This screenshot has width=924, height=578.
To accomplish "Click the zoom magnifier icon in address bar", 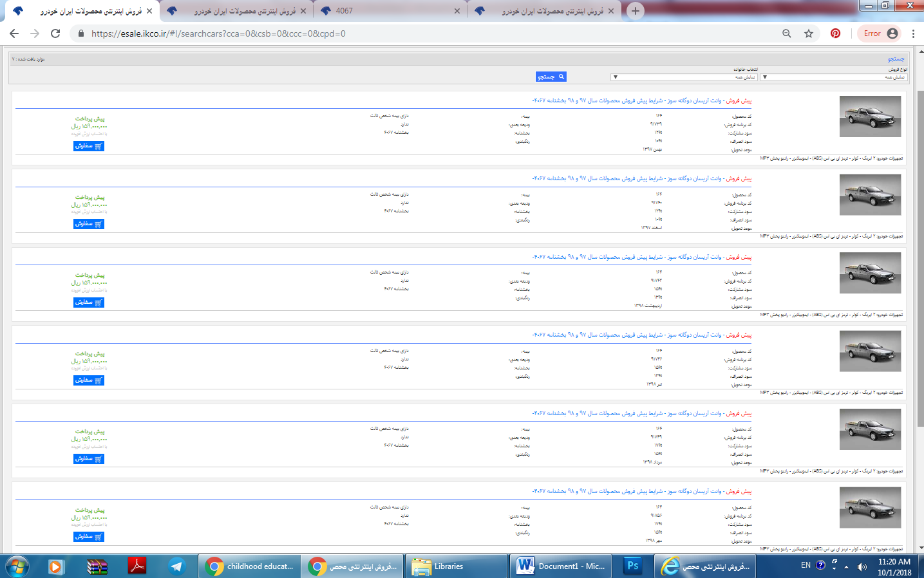I will [x=786, y=33].
